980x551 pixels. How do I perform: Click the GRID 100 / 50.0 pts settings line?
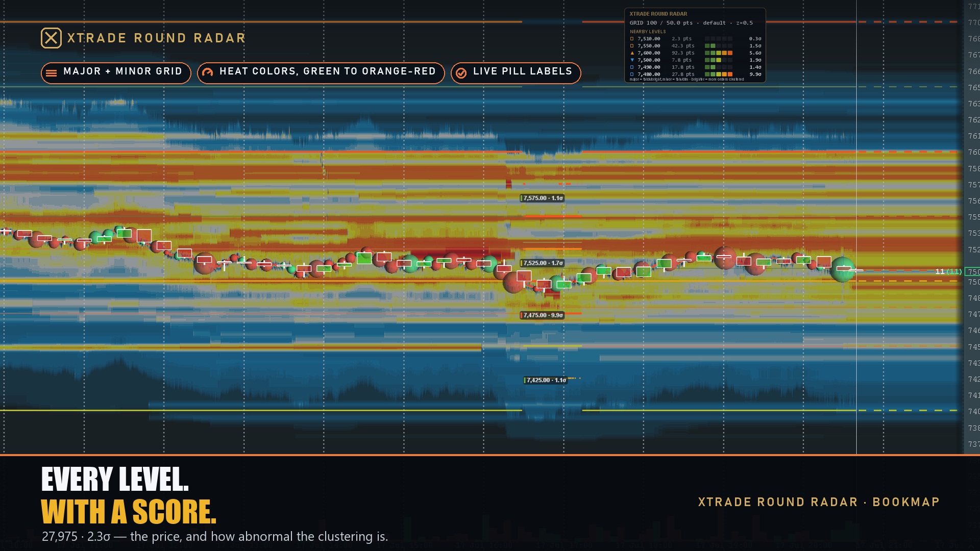(691, 23)
